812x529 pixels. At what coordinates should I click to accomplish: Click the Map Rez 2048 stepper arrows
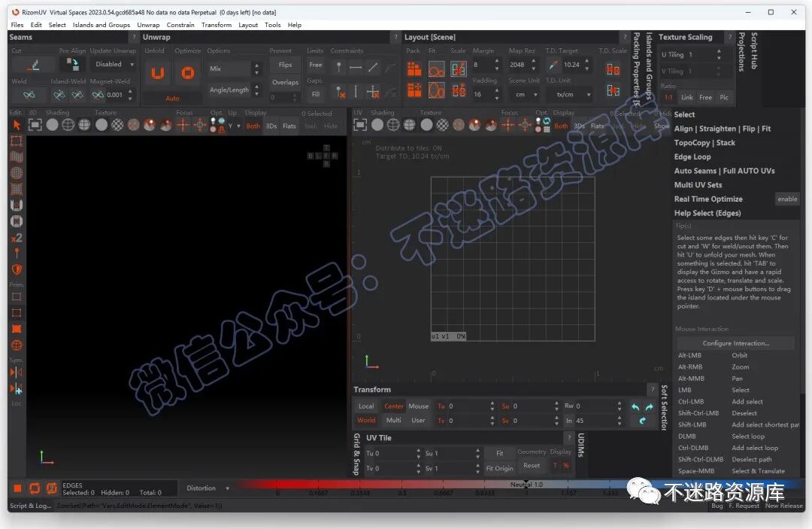tap(534, 65)
